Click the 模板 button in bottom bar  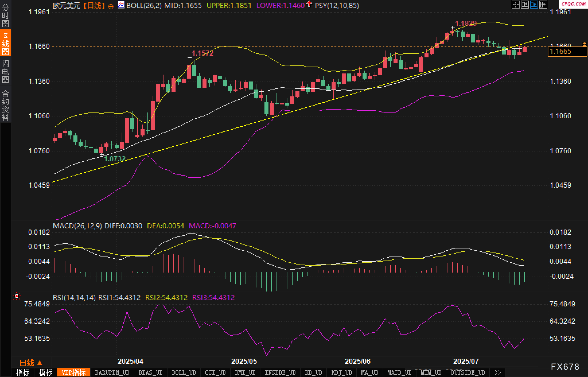46,372
